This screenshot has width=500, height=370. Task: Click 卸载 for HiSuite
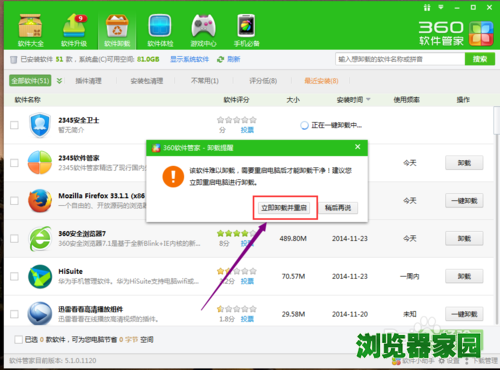click(x=464, y=276)
